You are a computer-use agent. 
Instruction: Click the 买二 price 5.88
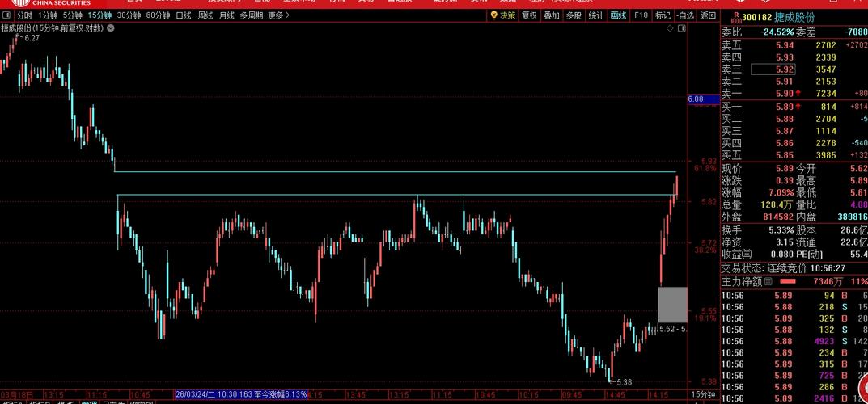click(x=785, y=119)
